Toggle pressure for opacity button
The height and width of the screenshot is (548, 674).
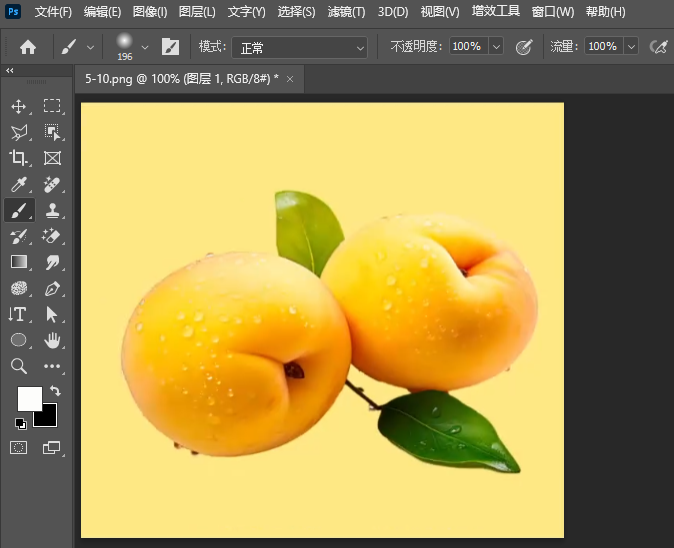(523, 47)
